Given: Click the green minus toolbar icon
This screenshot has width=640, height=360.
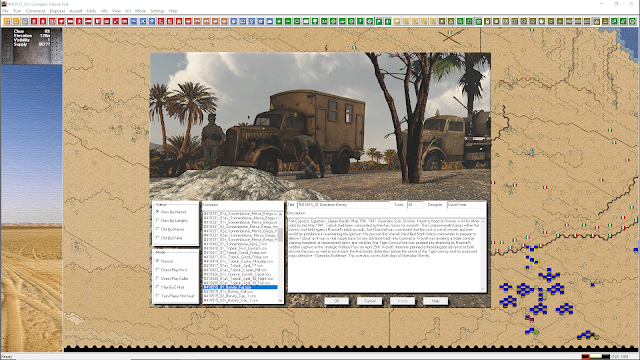Looking at the screenshot, I should coord(288,21).
